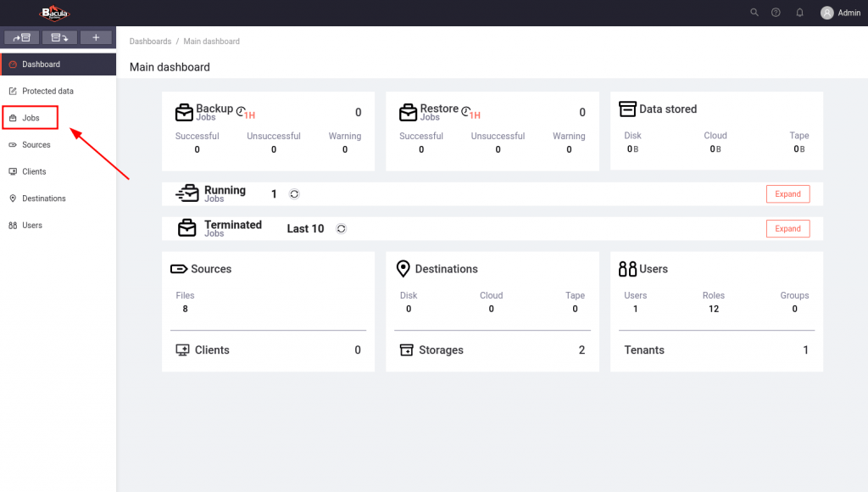Refresh the Running jobs list
868x492 pixels.
(x=294, y=194)
